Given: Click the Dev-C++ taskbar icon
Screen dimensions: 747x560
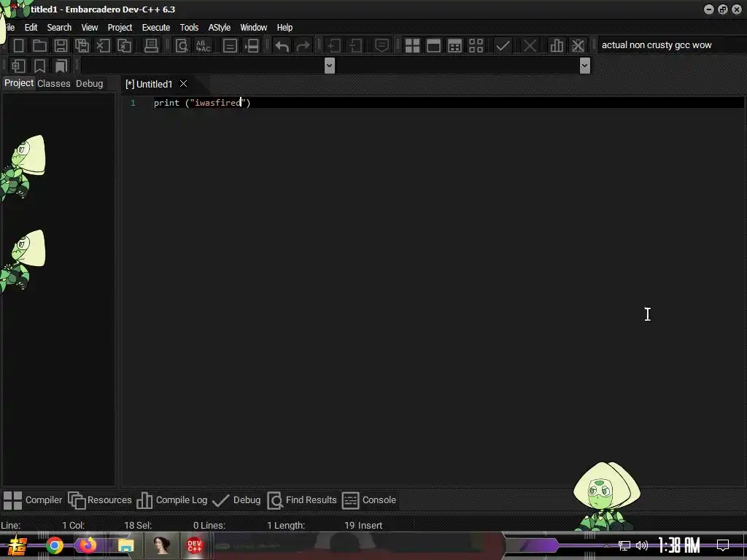Looking at the screenshot, I should [194, 545].
